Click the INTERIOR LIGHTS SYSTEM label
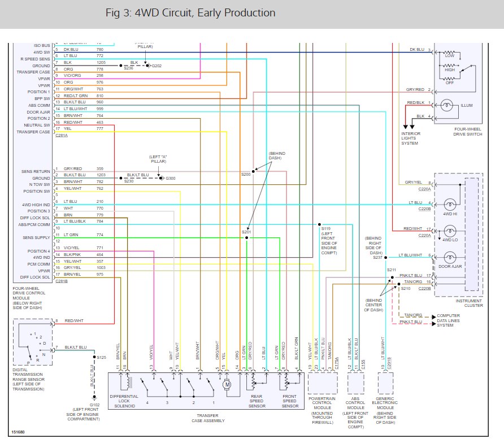The width and height of the screenshot is (504, 447). (x=410, y=138)
